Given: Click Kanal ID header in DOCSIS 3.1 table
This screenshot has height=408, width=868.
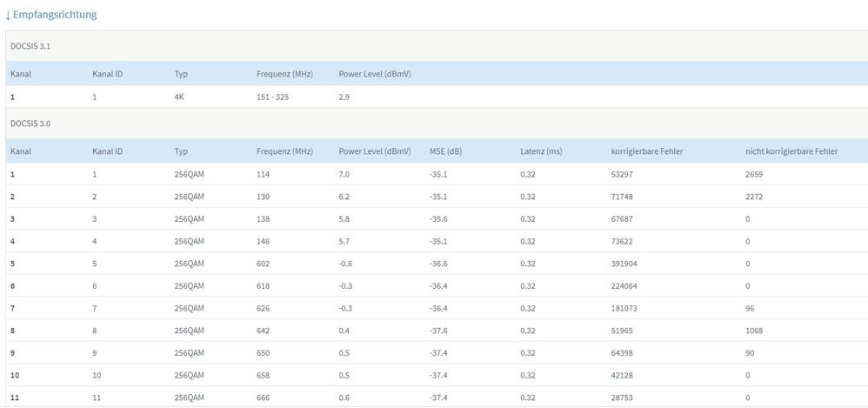Looking at the screenshot, I should [107, 74].
